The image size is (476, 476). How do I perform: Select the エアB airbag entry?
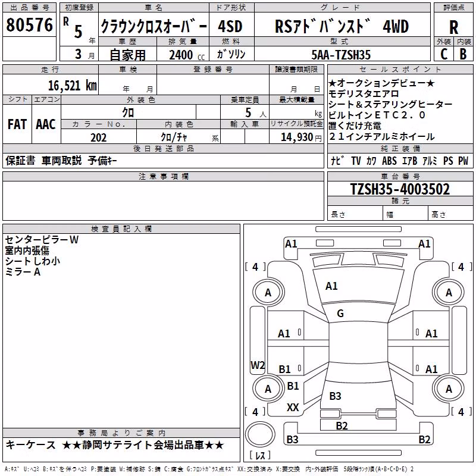[409, 161]
